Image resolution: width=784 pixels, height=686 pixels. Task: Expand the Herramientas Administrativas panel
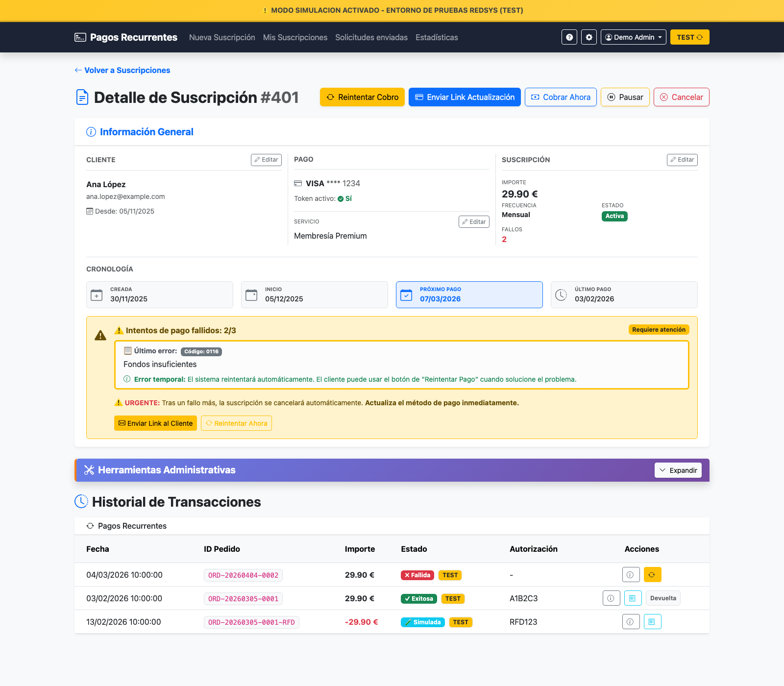click(678, 470)
